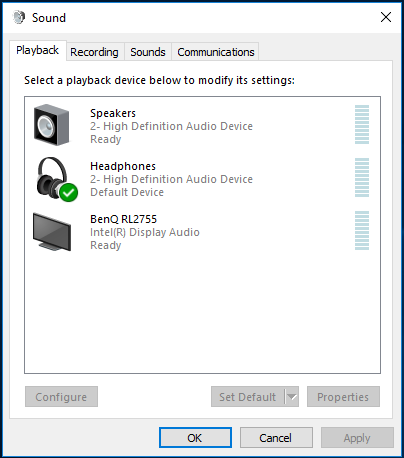Switch to the Recording tab
The width and height of the screenshot is (404, 458).
pos(94,52)
